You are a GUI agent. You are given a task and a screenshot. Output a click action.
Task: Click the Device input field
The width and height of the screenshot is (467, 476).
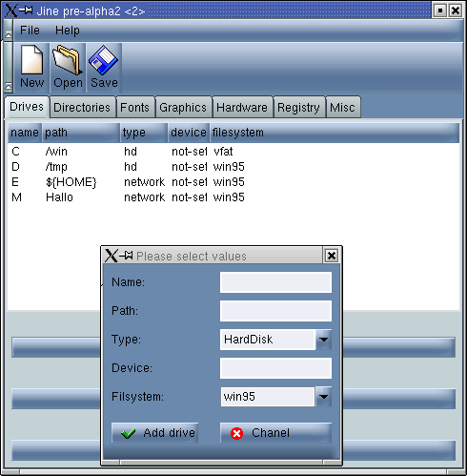275,368
